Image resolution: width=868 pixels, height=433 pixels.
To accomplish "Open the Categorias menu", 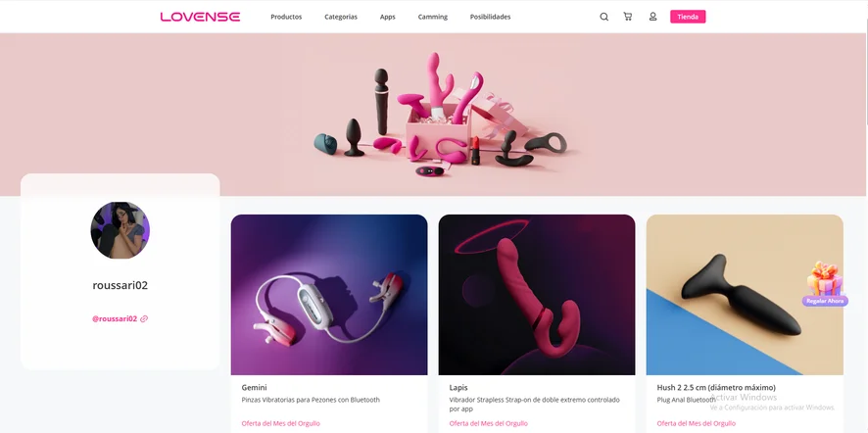I will [x=341, y=17].
